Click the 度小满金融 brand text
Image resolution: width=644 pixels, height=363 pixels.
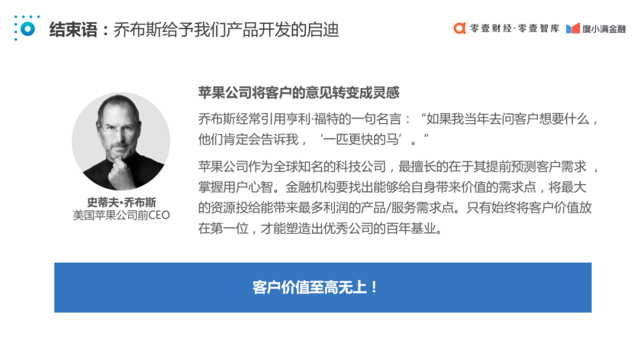(603, 29)
